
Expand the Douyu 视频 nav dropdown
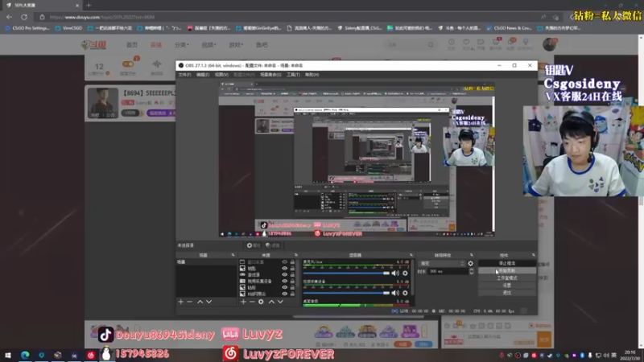tap(208, 45)
